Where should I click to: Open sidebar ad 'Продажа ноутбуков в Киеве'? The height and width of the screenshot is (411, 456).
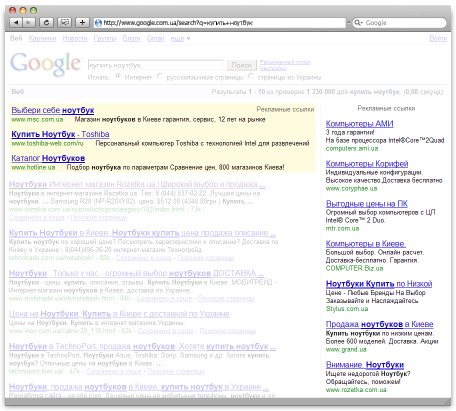pyautogui.click(x=380, y=324)
